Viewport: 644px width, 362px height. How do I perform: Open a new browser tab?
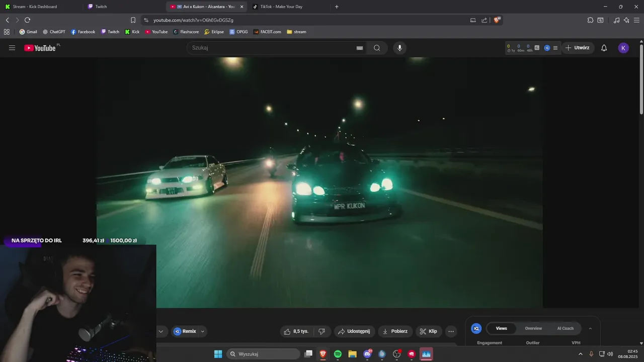point(337,7)
